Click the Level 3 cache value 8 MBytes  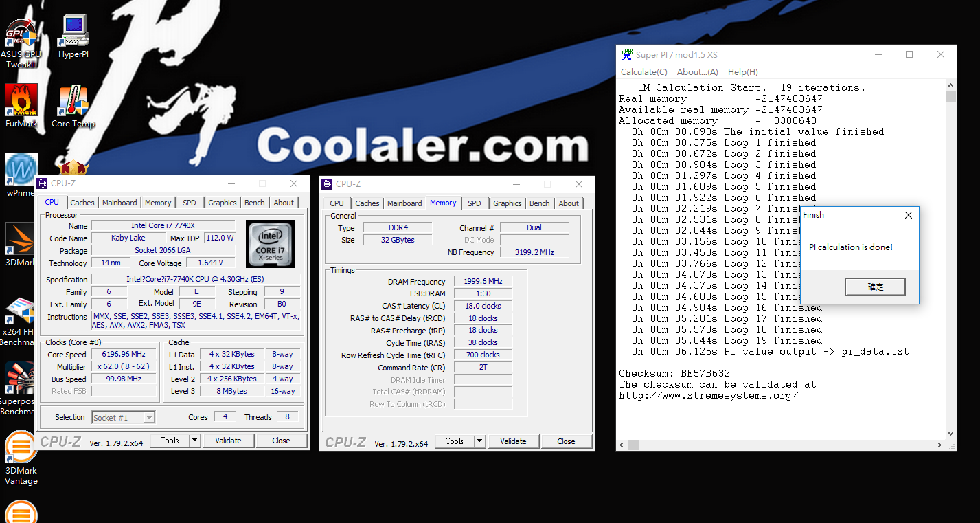pos(232,391)
